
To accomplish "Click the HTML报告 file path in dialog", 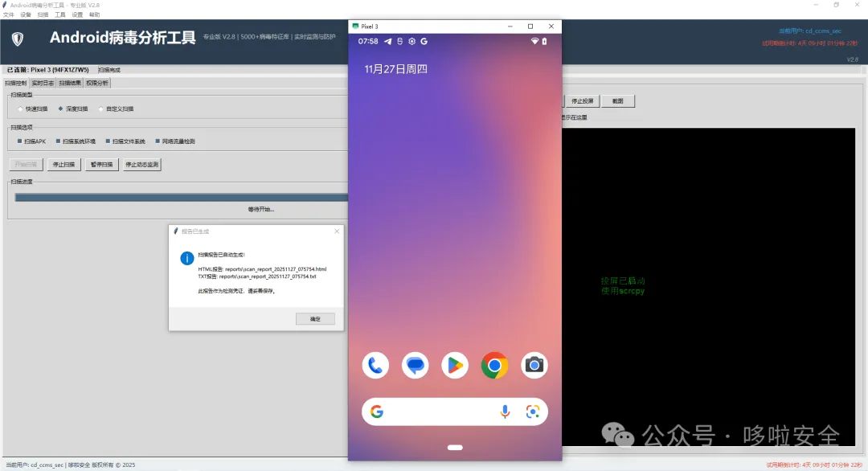I will [x=262, y=269].
